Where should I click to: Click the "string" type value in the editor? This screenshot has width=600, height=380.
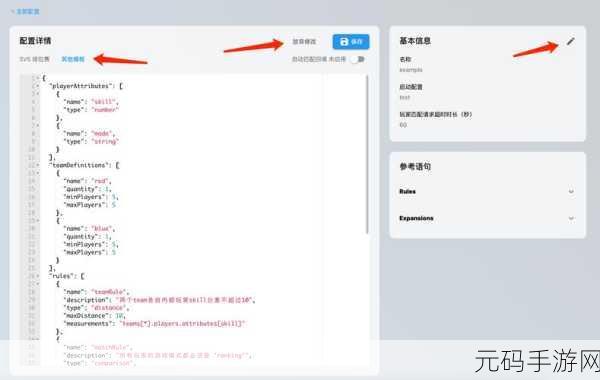(x=105, y=142)
